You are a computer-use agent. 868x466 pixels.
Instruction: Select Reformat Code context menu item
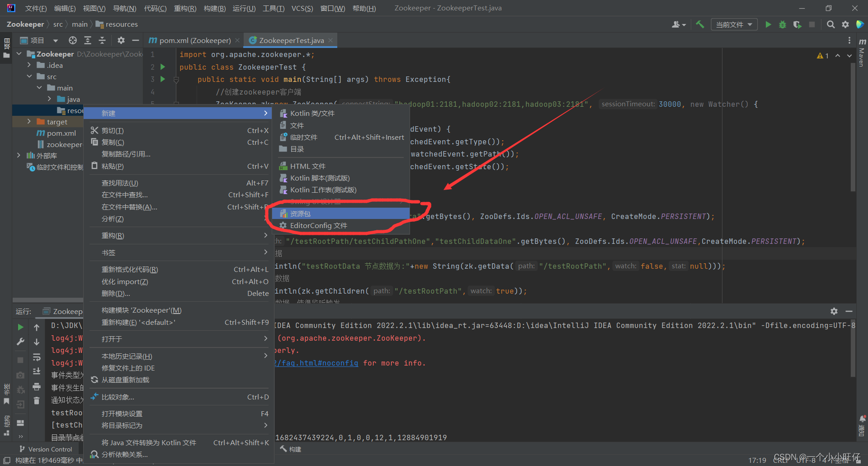pyautogui.click(x=179, y=269)
